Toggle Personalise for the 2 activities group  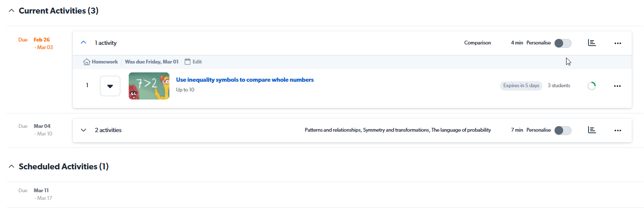coord(563,130)
